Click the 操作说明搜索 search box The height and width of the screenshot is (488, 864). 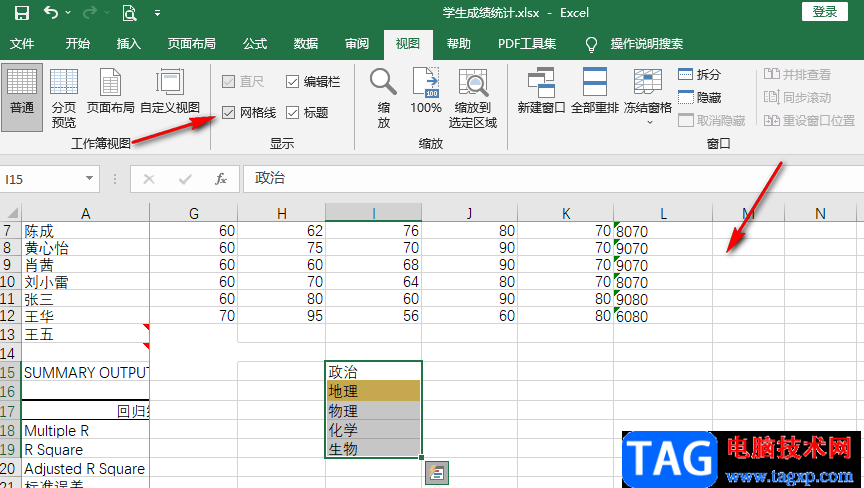[x=647, y=44]
